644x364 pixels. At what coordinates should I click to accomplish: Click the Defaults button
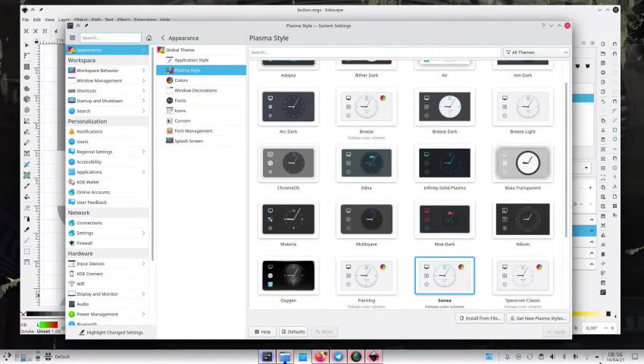(293, 331)
